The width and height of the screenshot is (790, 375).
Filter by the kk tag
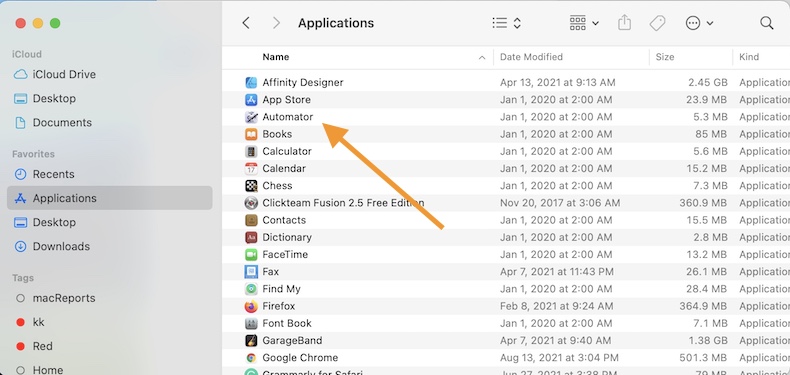[x=109, y=322]
